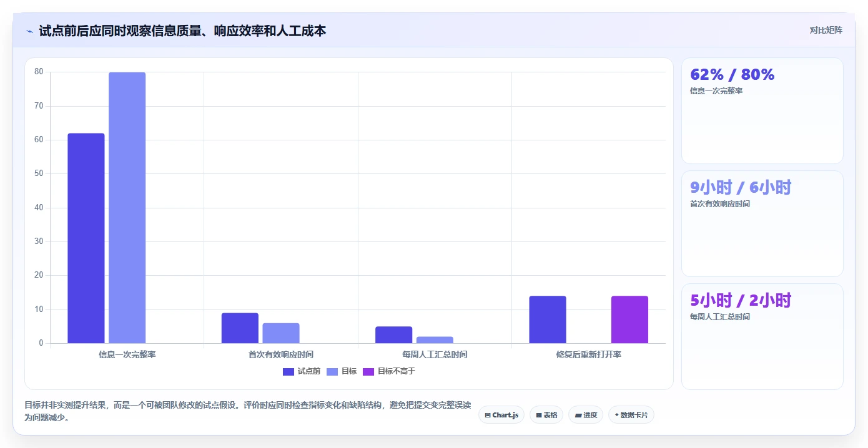Click the y-axis tick value 0

(41, 343)
